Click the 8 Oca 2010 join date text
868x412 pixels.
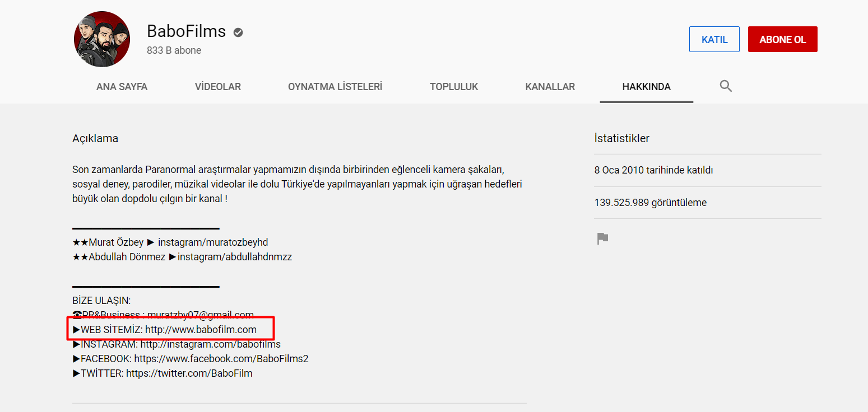click(654, 170)
